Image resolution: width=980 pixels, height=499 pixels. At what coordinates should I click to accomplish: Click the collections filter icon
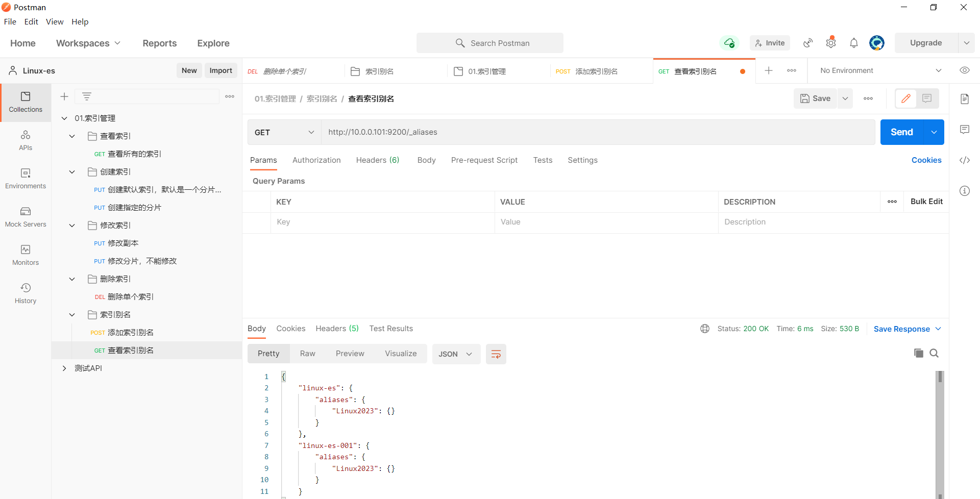[x=87, y=96]
